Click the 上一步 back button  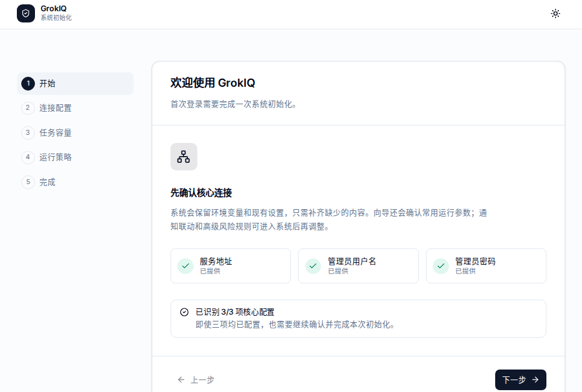click(196, 380)
